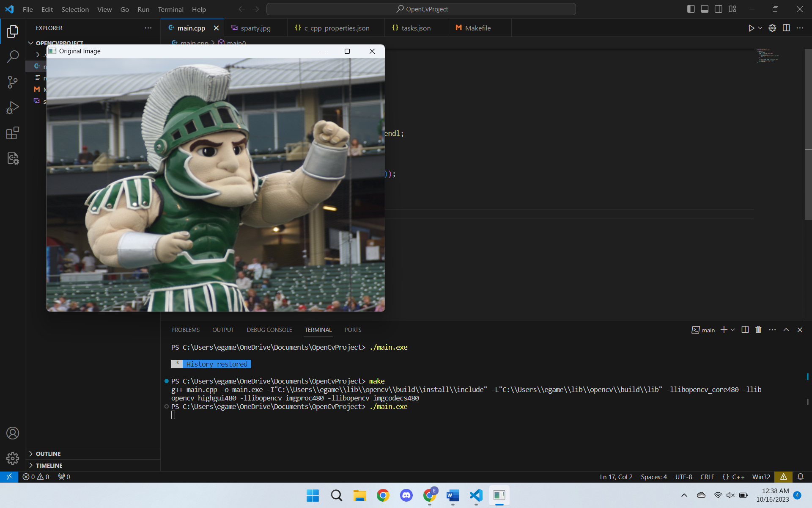The image size is (812, 508).
Task: Toggle primary side bar visibility
Action: click(691, 9)
